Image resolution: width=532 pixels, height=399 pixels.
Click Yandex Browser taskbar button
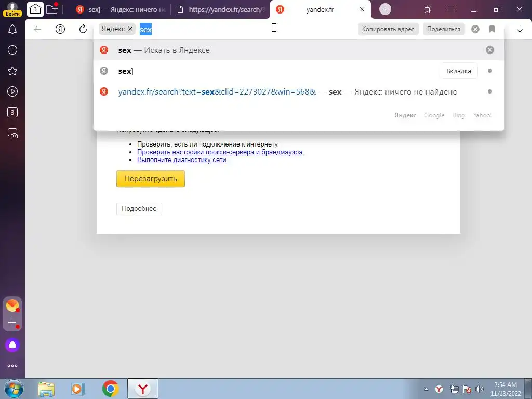coord(143,389)
